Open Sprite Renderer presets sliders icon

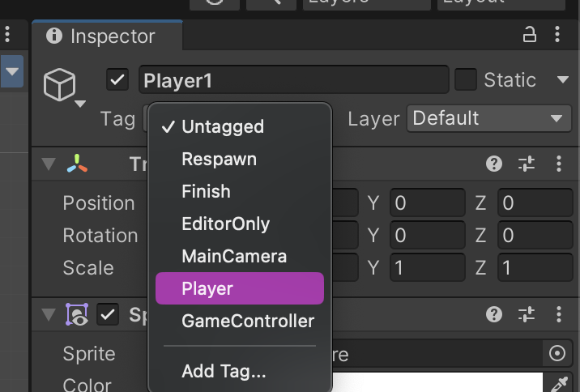[x=527, y=315]
